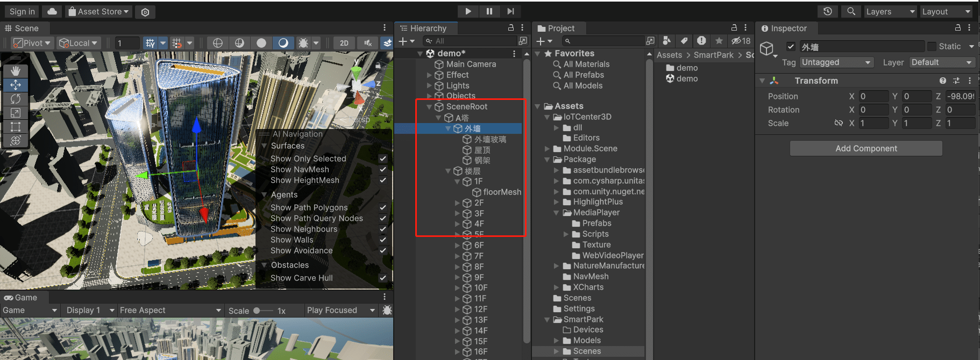The image size is (980, 360).
Task: Click the Step frame button
Action: tap(510, 11)
